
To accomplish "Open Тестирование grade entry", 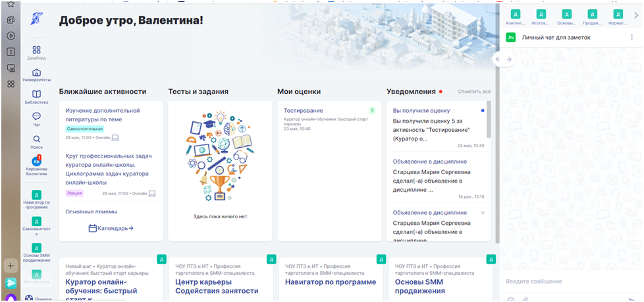I will [303, 111].
